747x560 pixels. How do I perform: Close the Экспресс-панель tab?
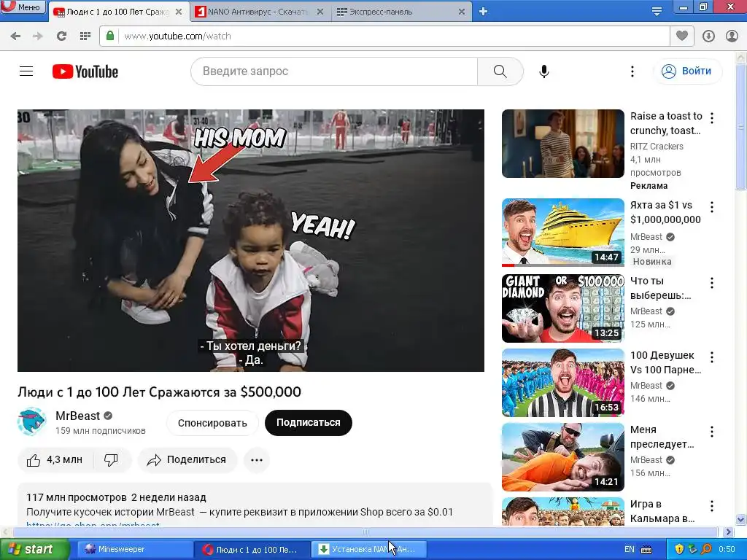pyautogui.click(x=461, y=12)
